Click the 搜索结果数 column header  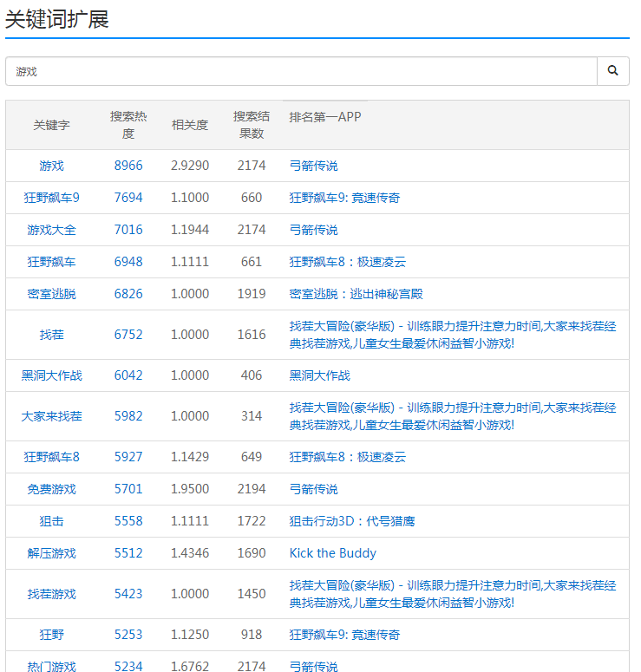pos(252,125)
